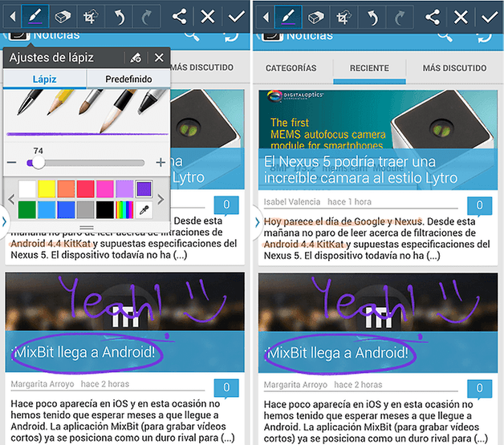
Task: Open the MÁS DISCUTIDO tab in right screen
Action: tap(454, 68)
